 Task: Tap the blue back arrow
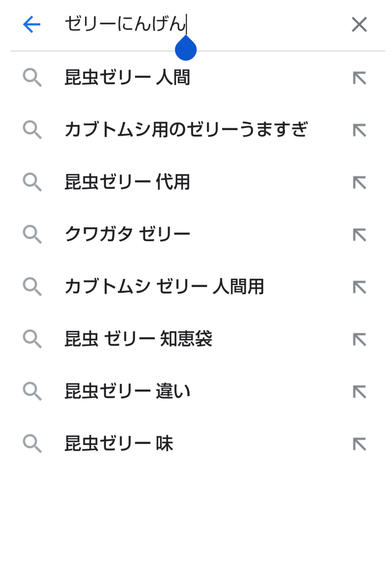tap(32, 24)
